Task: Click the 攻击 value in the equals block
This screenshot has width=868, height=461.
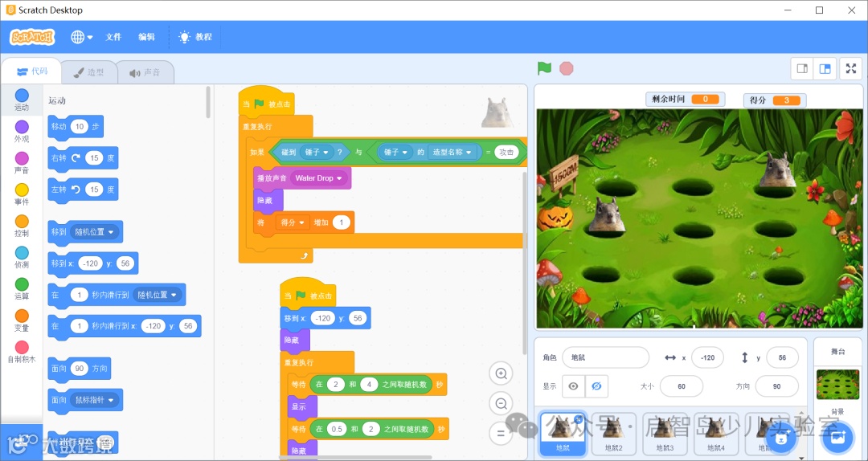Action: pos(506,152)
